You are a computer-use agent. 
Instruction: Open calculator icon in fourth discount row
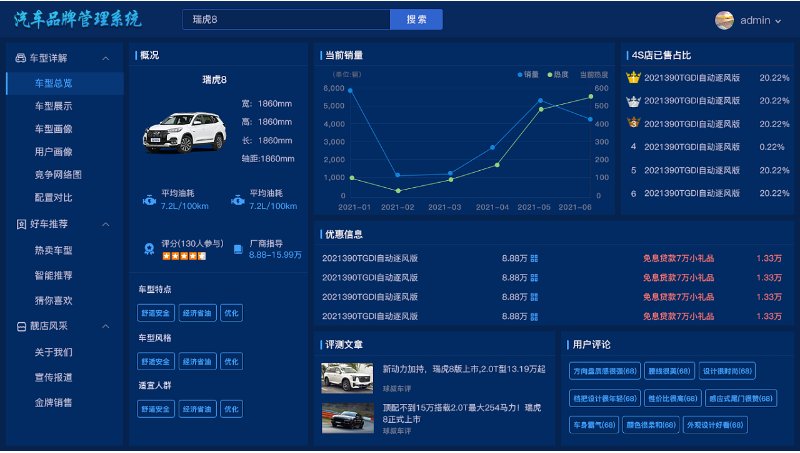pyautogui.click(x=534, y=317)
